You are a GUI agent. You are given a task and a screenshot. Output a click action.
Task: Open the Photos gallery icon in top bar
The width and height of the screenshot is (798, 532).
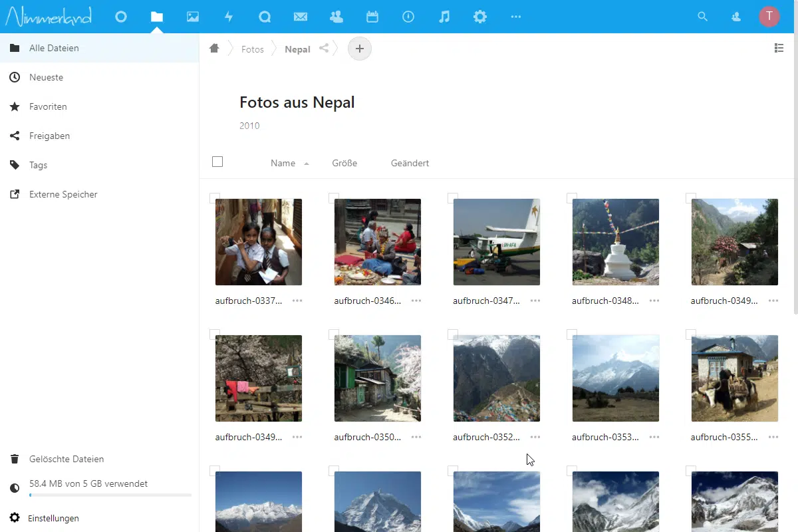pyautogui.click(x=193, y=17)
